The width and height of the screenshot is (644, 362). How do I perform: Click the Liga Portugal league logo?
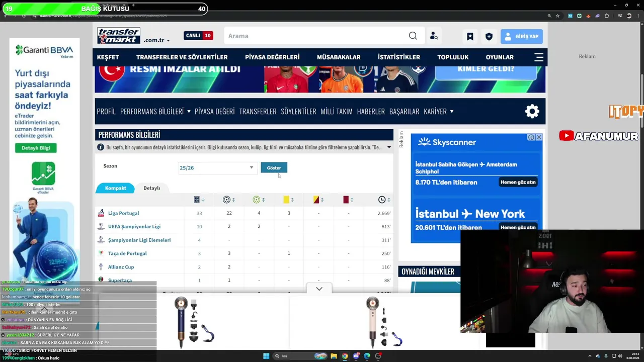point(101,213)
